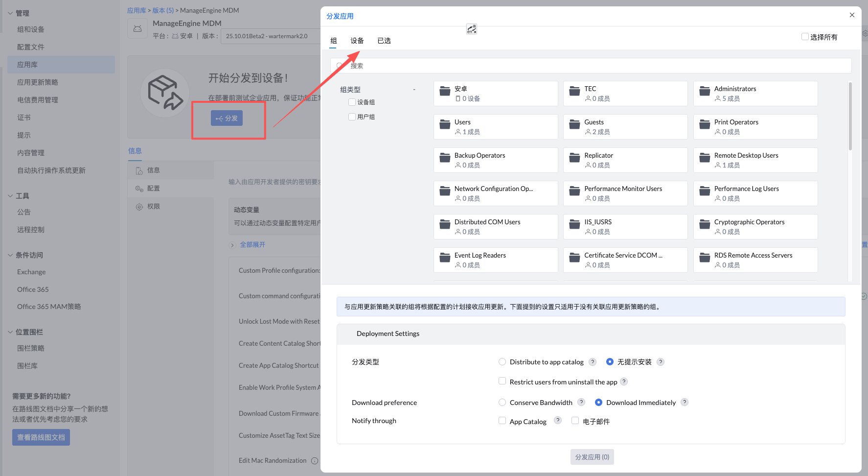Open the 已选 tab

384,41
